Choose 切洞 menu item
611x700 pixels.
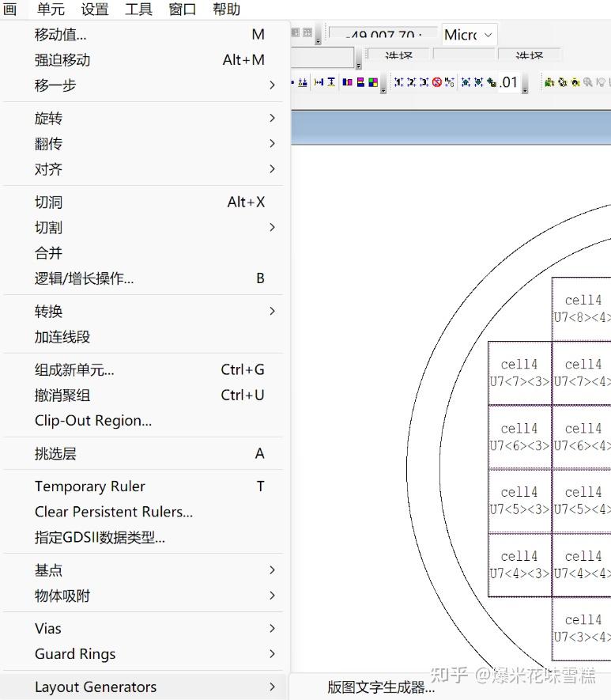(x=143, y=202)
